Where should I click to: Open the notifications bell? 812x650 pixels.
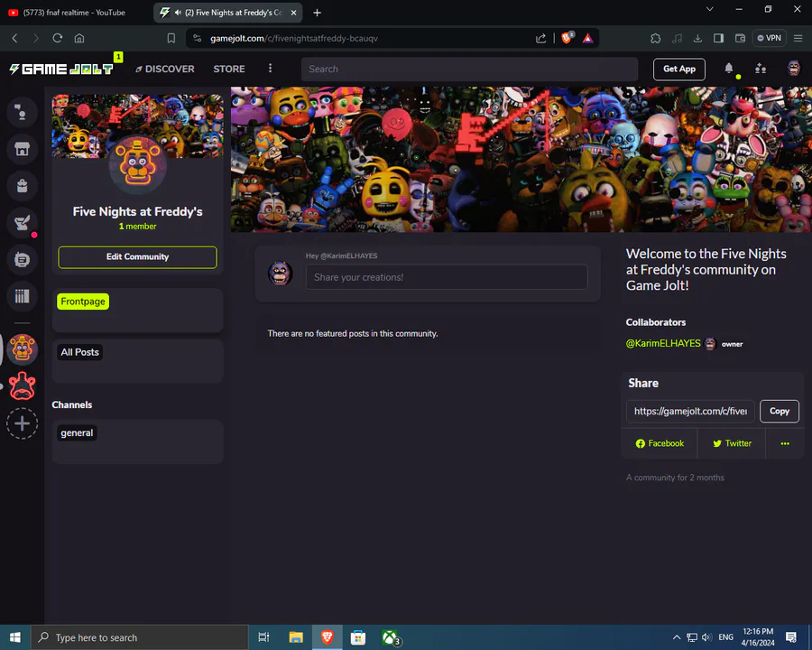(x=729, y=69)
